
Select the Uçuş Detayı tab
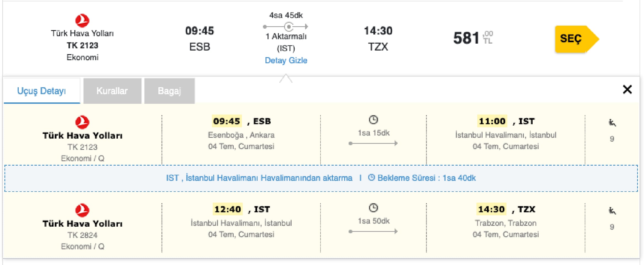42,91
